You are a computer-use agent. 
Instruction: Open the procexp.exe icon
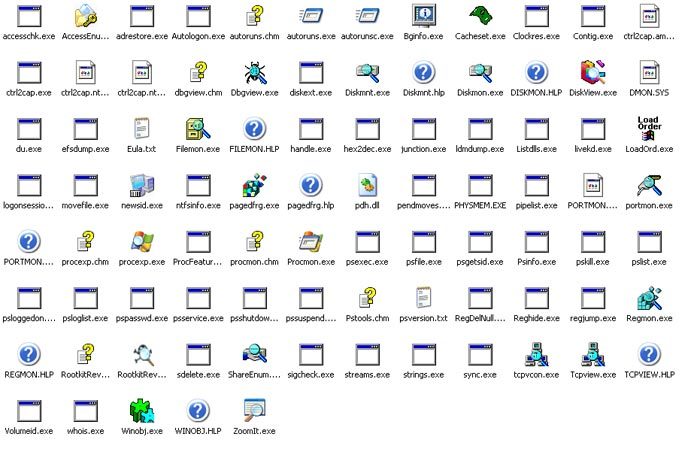pyautogui.click(x=142, y=241)
